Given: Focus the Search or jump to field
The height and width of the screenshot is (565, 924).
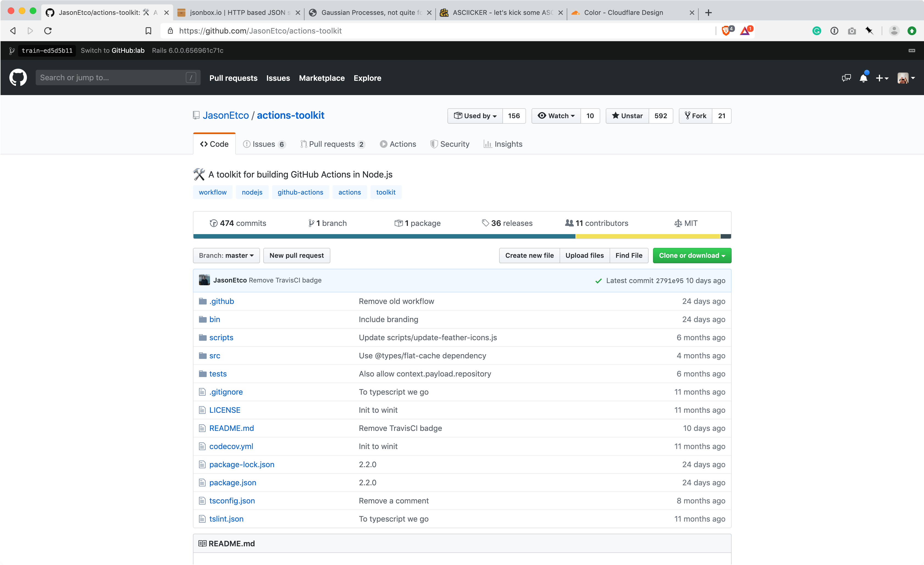Looking at the screenshot, I should (112, 77).
